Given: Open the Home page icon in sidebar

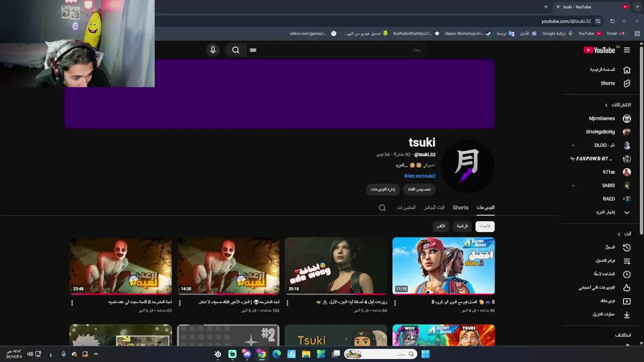Looking at the screenshot, I should (627, 70).
